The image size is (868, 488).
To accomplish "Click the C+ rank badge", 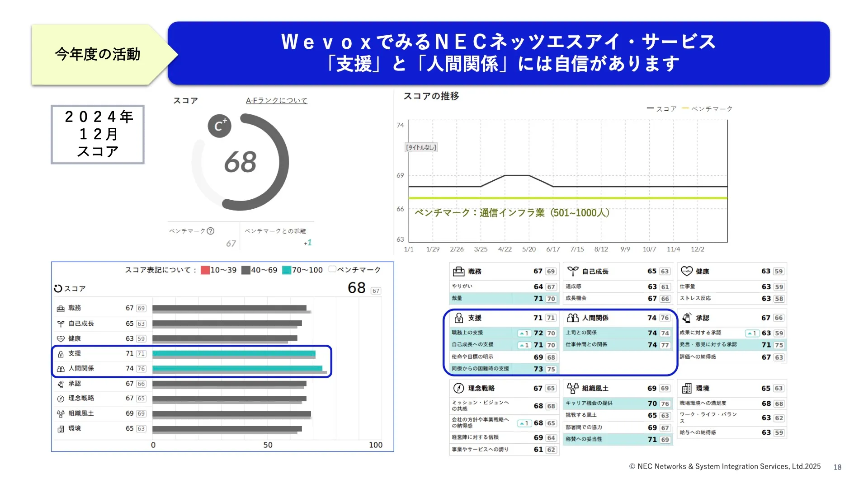I will tap(219, 126).
